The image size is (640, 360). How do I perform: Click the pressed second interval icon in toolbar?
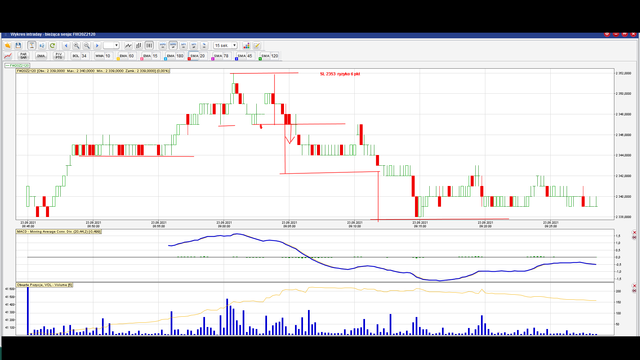173,46
